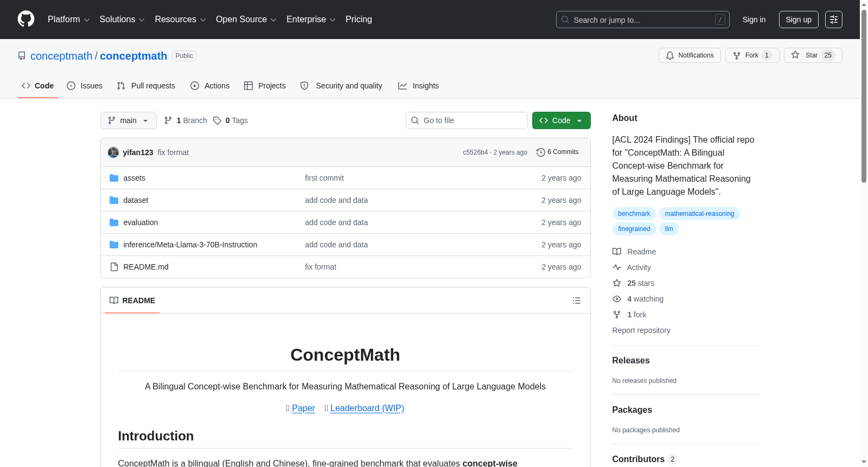Image resolution: width=868 pixels, height=467 pixels.
Task: Click the Fork icon
Action: (737, 55)
